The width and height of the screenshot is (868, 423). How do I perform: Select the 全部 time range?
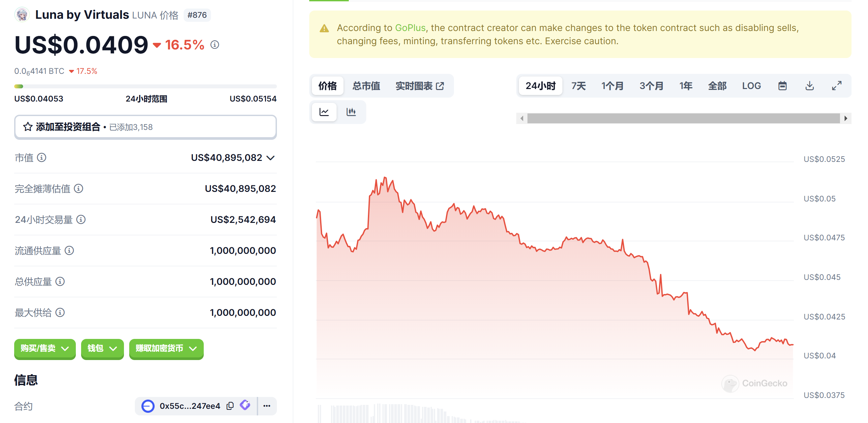pyautogui.click(x=717, y=86)
